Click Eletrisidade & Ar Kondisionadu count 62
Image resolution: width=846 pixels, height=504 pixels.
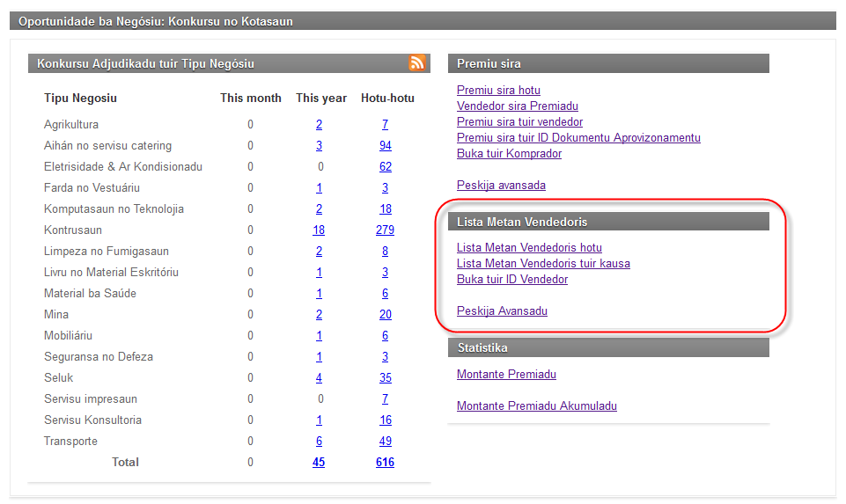(385, 167)
